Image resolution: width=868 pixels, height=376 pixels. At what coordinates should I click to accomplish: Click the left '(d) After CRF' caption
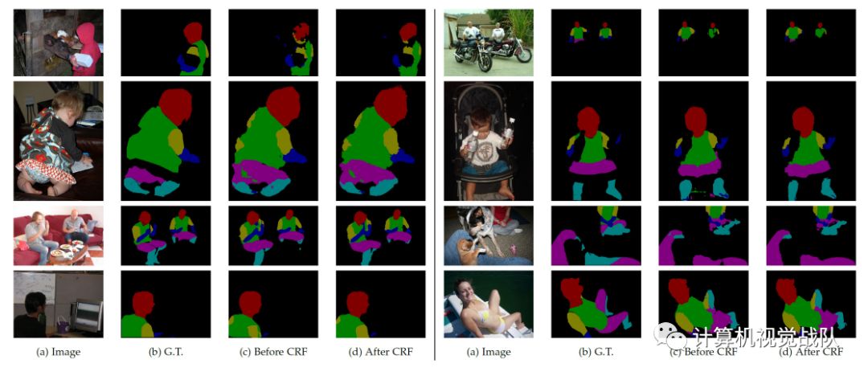(381, 353)
